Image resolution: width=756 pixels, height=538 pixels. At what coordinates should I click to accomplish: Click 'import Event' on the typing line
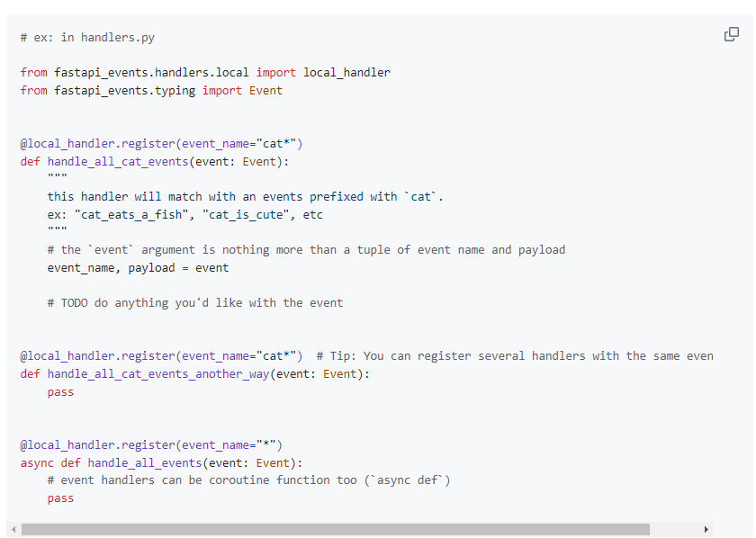click(x=242, y=91)
